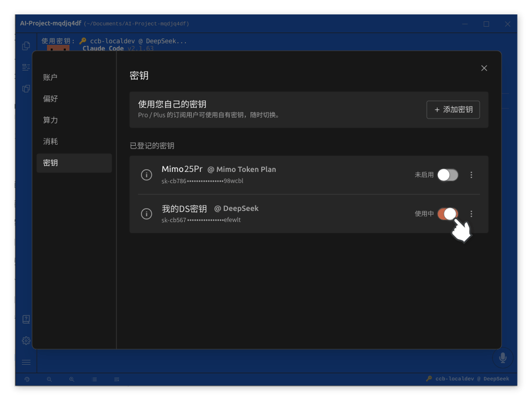The width and height of the screenshot is (532, 401).
Task: Click the 添加密钥 button
Action: pos(453,109)
